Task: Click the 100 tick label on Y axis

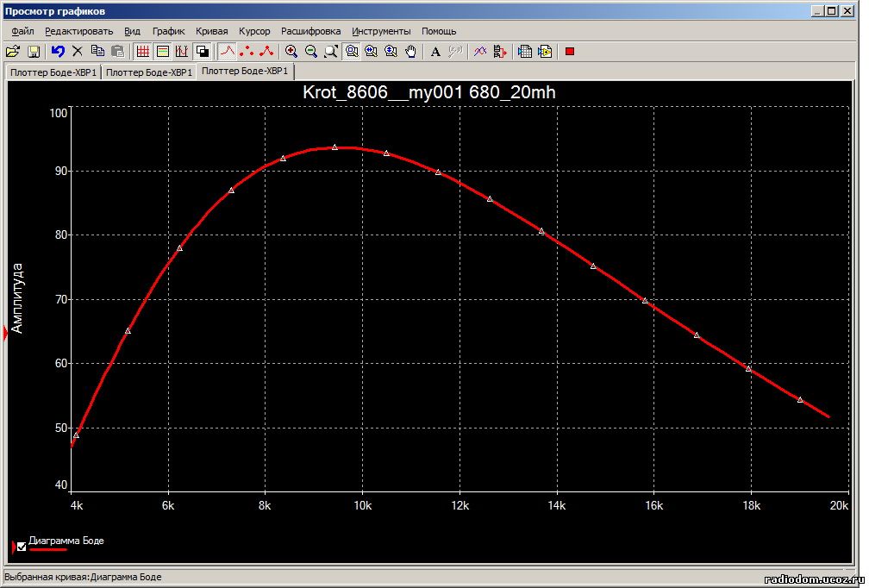Action: (x=59, y=113)
